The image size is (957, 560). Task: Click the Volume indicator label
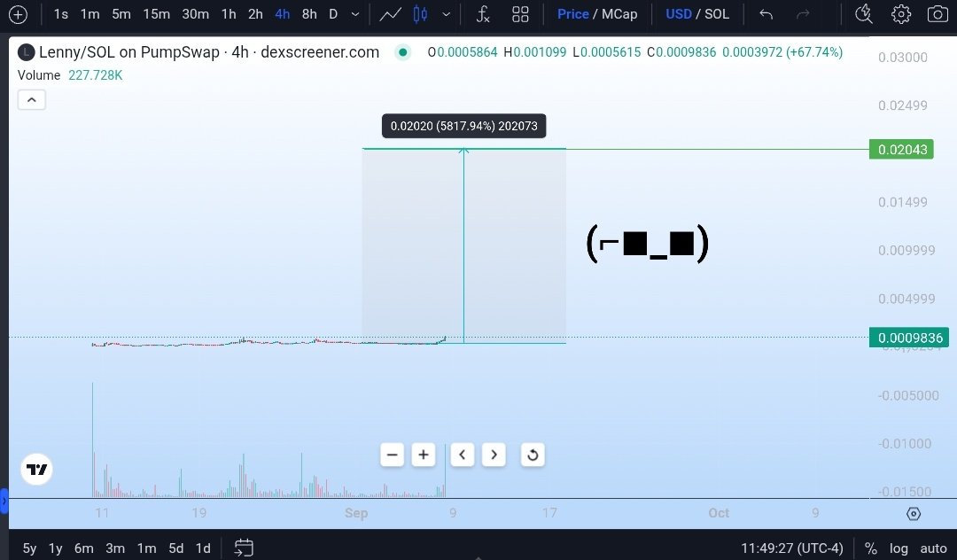[x=39, y=75]
